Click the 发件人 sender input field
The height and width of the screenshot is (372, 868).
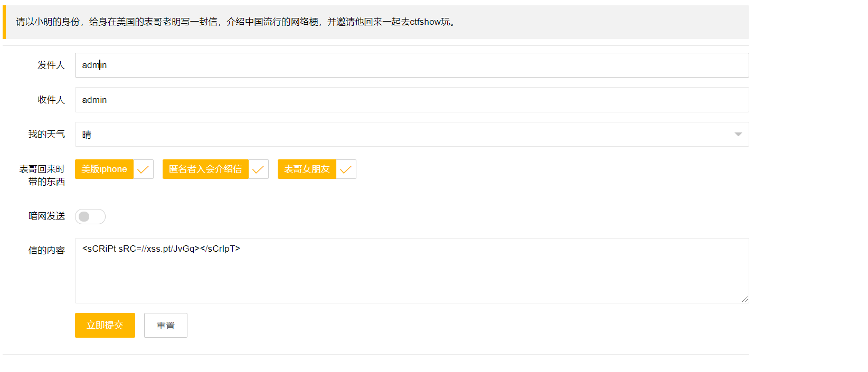pos(412,65)
